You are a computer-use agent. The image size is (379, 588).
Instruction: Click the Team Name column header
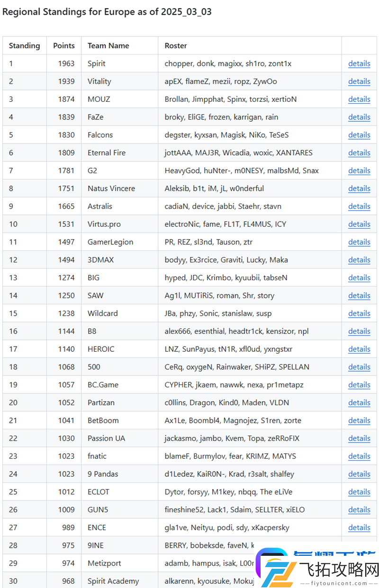pyautogui.click(x=120, y=45)
